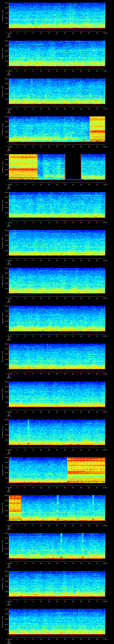Image resolution: width=114 pixels, height=644 pixels.
Task: Select the 11:20:00 time axis label
Action: (x=9, y=260)
